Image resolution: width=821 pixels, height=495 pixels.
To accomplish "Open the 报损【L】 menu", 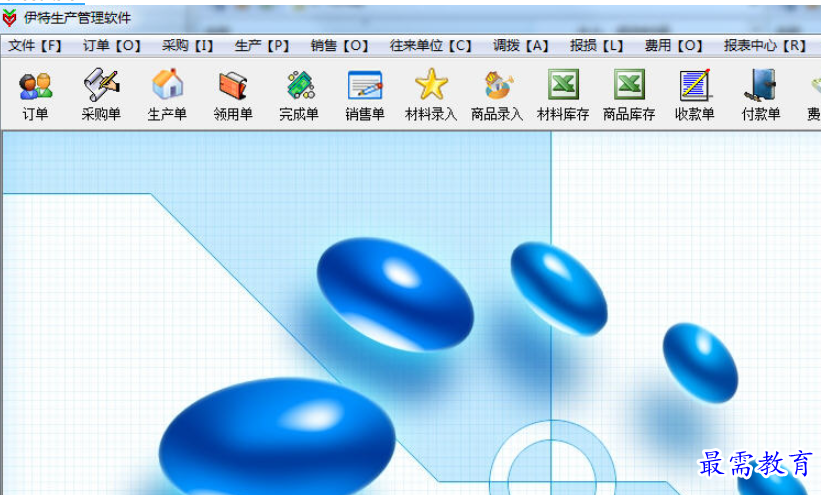I will (596, 46).
